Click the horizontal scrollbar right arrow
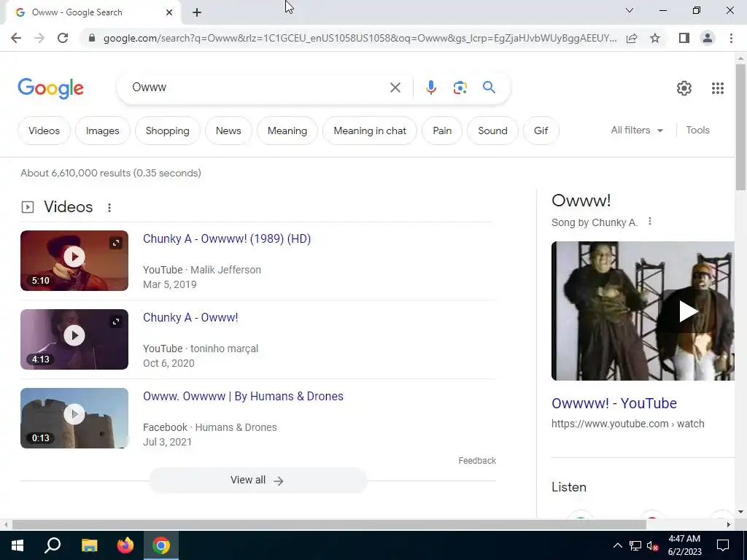The width and height of the screenshot is (747, 560). [x=729, y=524]
